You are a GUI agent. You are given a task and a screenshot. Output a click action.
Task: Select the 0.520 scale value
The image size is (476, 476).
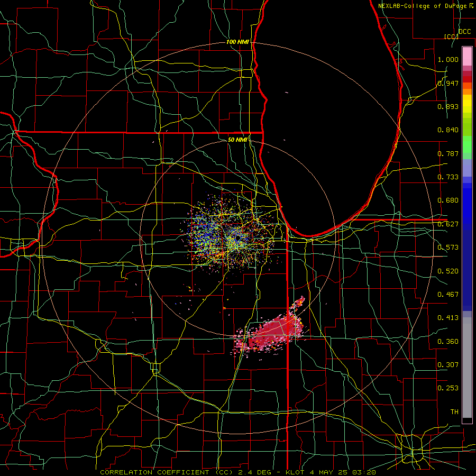[448, 271]
